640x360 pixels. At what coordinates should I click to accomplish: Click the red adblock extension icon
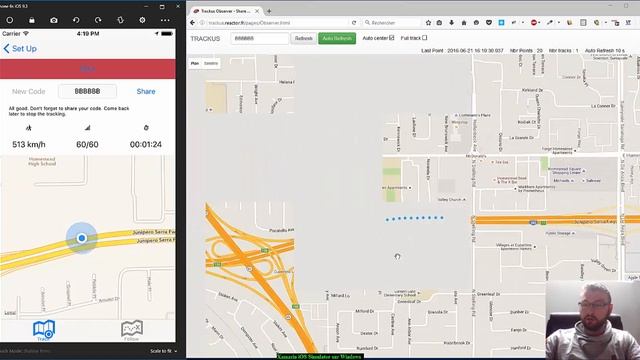[x=534, y=23]
